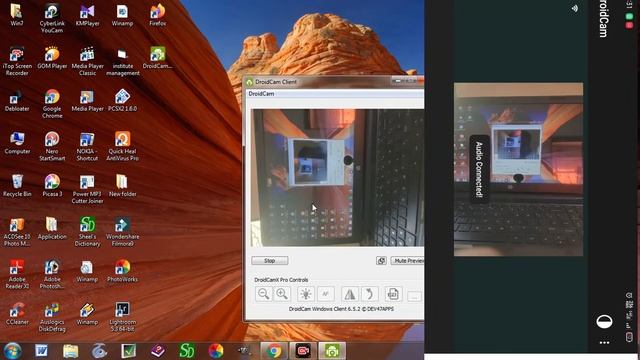Viewport: 640px width, 360px height.
Task: Switch to the screen recorder taskbar button
Action: (x=303, y=351)
